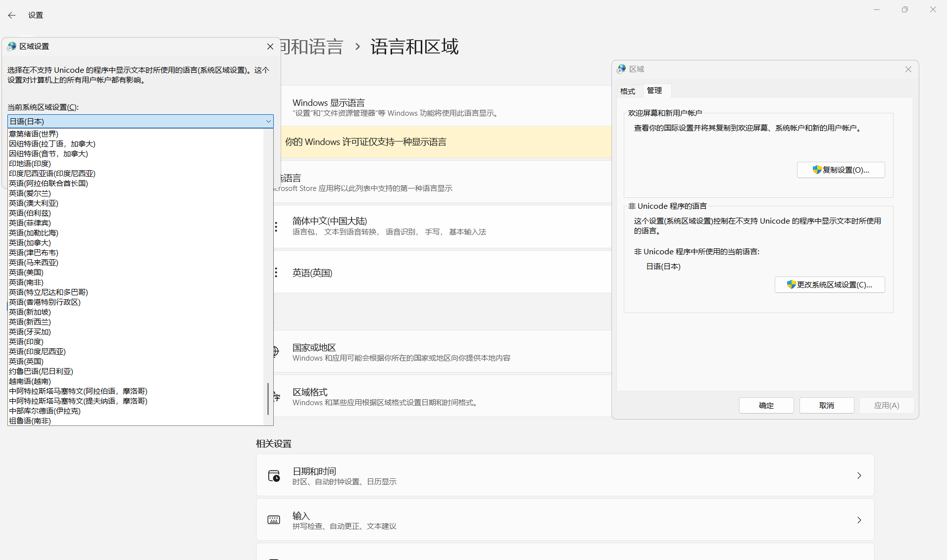Screen dimensions: 947x560
Task: Click the clock icon beside 日期和时间
Action: [274, 475]
